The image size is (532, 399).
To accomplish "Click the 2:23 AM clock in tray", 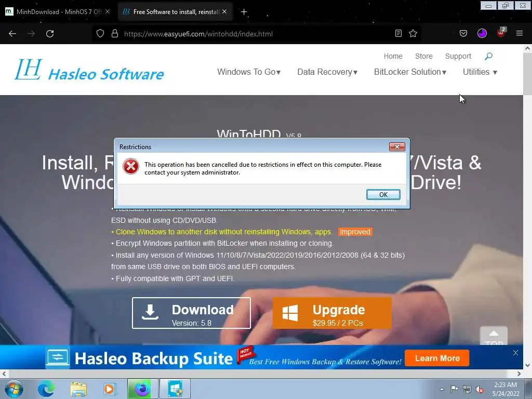I will (x=506, y=385).
